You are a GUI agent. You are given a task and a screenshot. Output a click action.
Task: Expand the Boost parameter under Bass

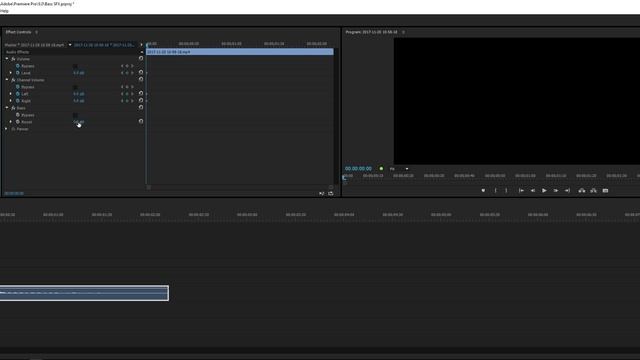pos(11,122)
